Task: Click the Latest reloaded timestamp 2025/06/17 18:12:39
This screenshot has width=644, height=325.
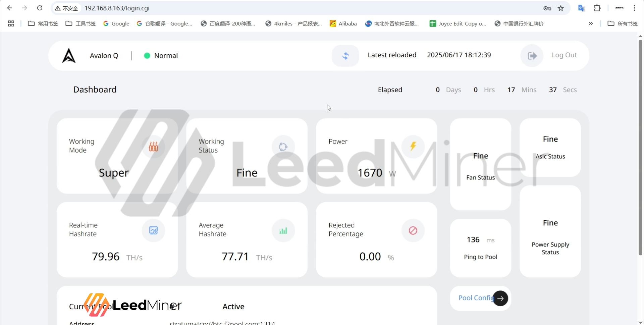Action: [x=459, y=55]
